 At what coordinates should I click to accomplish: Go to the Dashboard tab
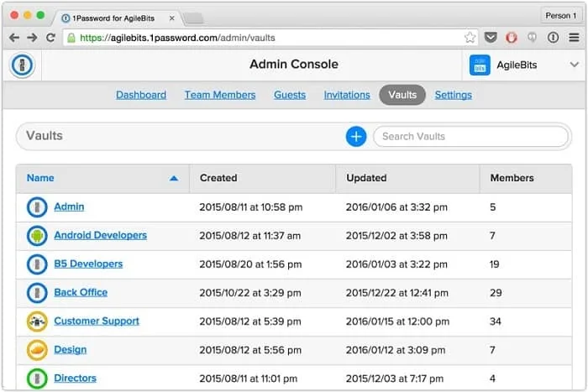(141, 95)
